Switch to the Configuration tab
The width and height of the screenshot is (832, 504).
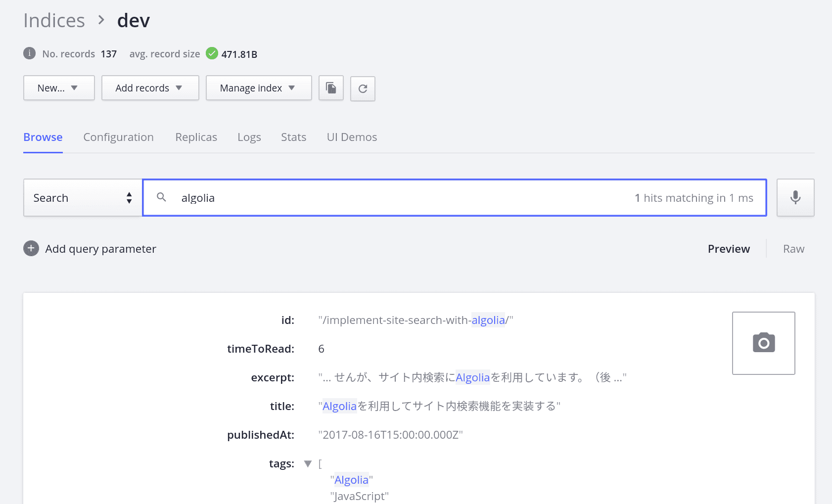[x=118, y=137]
